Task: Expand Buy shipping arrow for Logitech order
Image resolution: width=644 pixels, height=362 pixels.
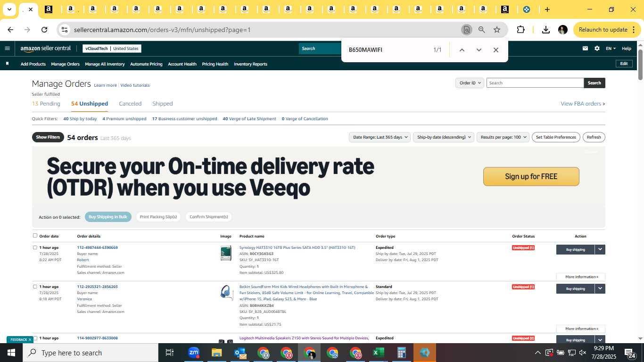Action: click(x=600, y=340)
